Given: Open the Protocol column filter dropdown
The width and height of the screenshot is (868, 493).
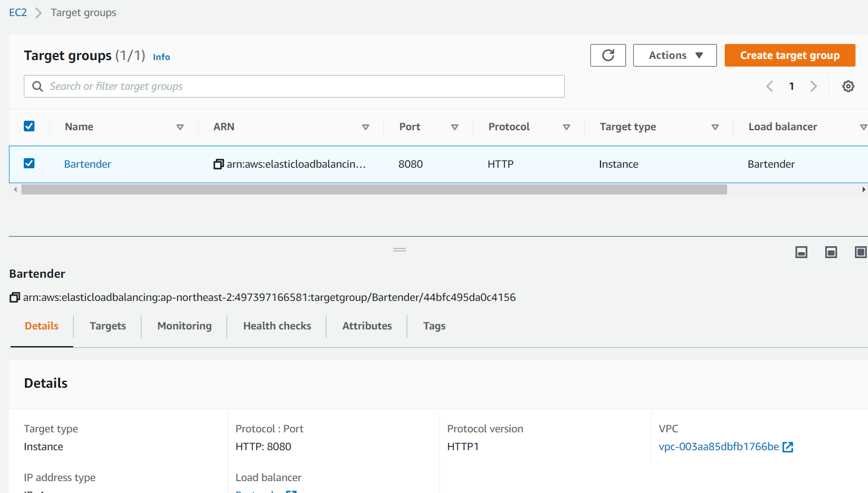Looking at the screenshot, I should pos(567,127).
